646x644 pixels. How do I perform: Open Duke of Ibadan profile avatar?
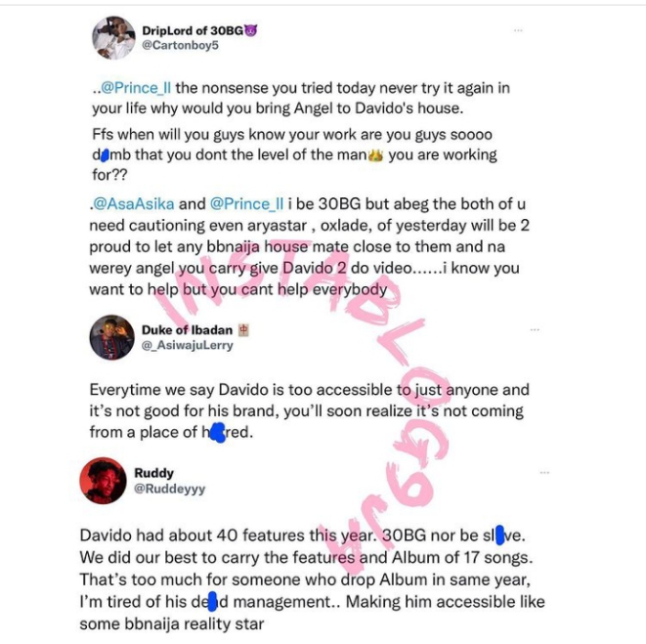111,337
